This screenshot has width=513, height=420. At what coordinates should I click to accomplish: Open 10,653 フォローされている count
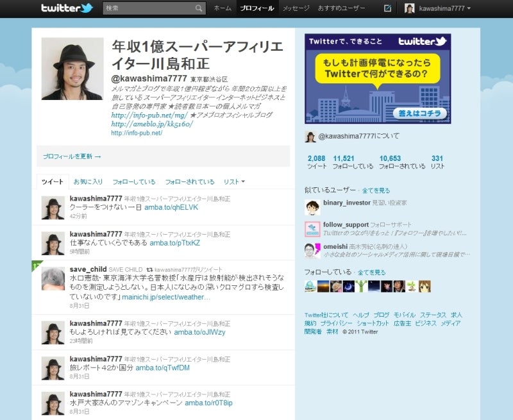coord(402,162)
